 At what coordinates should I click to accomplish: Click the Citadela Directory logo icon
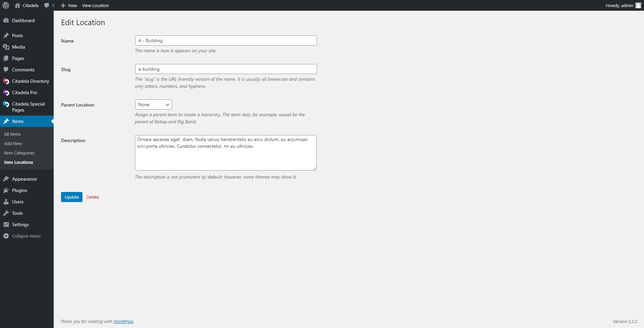click(x=6, y=81)
